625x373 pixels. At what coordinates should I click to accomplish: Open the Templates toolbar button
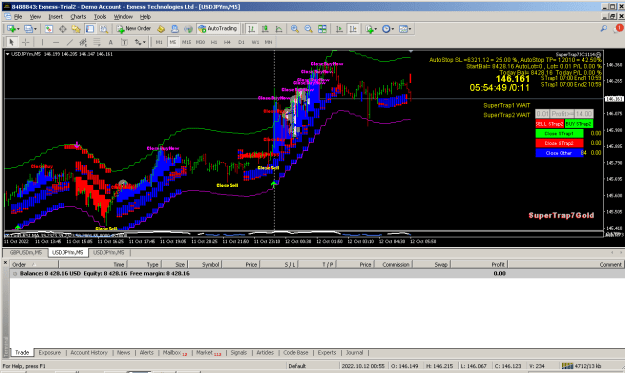[403, 29]
